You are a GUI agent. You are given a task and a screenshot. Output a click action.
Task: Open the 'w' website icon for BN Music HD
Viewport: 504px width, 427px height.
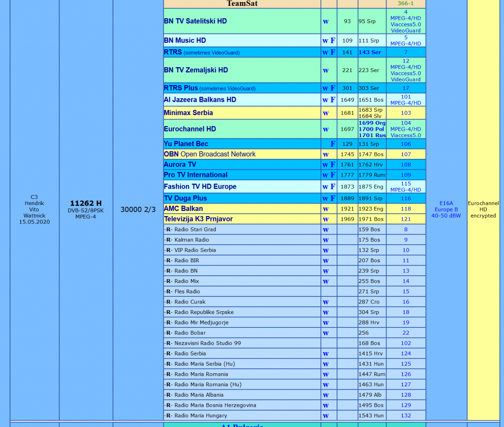[x=325, y=41]
